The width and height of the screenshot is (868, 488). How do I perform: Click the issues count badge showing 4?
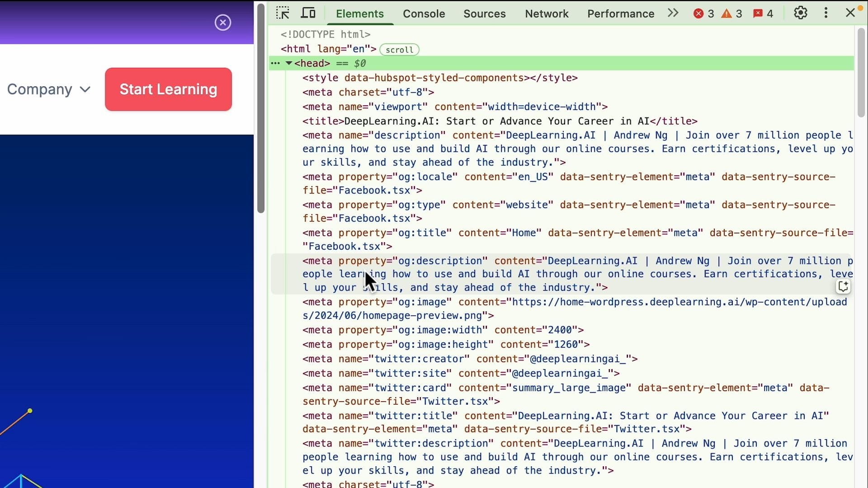(x=763, y=14)
